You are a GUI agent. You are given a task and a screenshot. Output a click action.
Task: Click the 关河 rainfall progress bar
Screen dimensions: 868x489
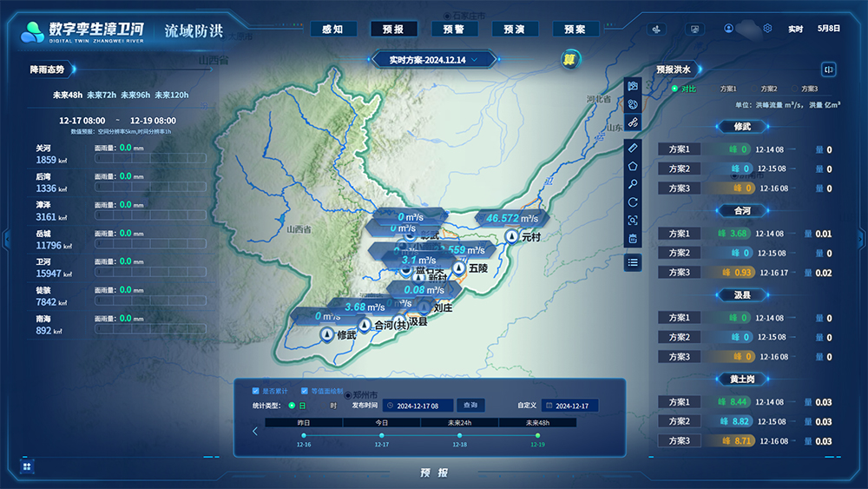point(150,158)
